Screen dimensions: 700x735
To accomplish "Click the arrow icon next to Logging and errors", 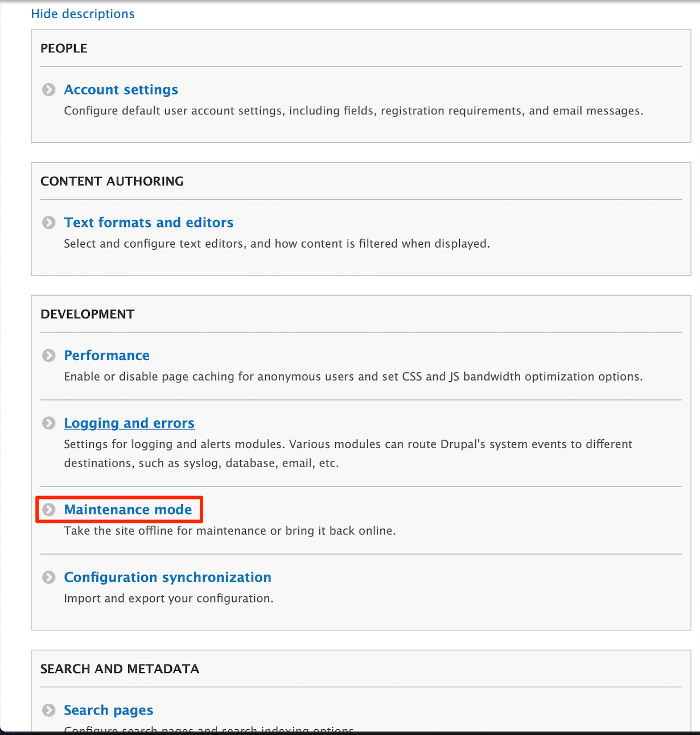I will click(x=49, y=423).
